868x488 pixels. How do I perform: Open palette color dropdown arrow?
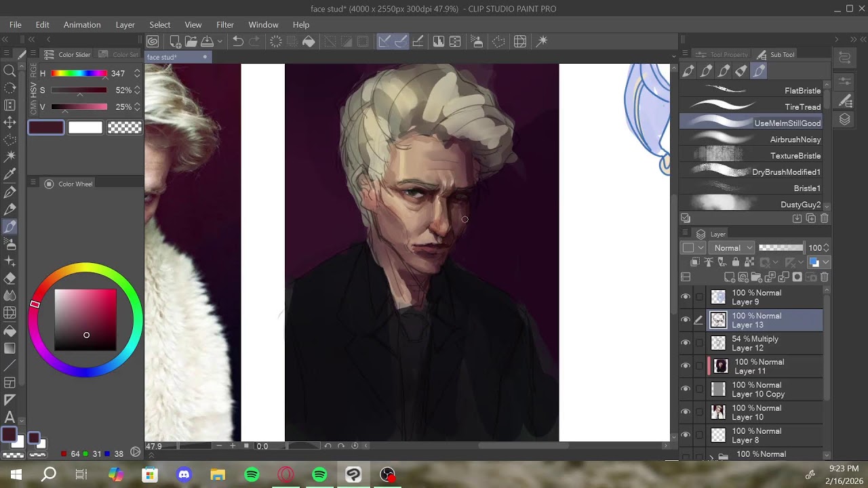701,248
